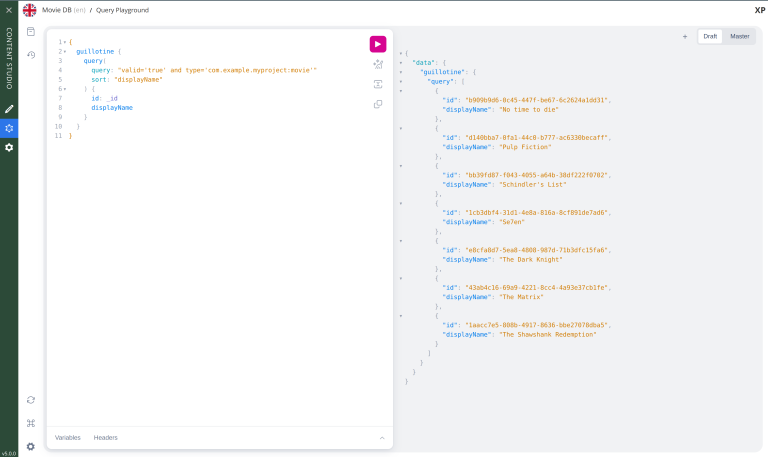
Task: Click Query Playground breadcrumb
Action: click(122, 10)
